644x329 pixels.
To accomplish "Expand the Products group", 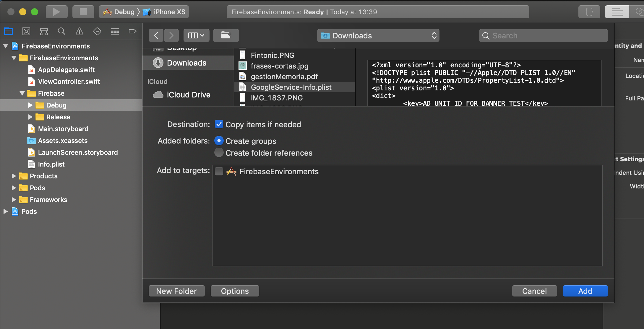I will pyautogui.click(x=14, y=176).
